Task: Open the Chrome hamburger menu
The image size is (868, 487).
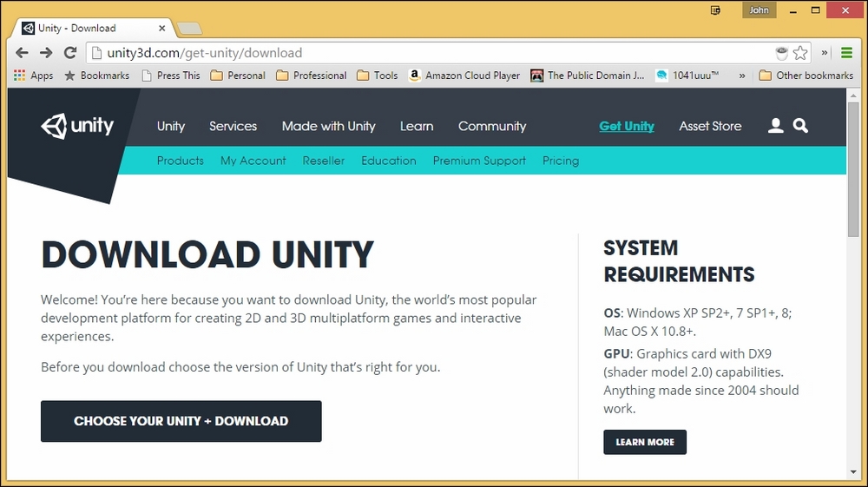Action: coord(846,53)
